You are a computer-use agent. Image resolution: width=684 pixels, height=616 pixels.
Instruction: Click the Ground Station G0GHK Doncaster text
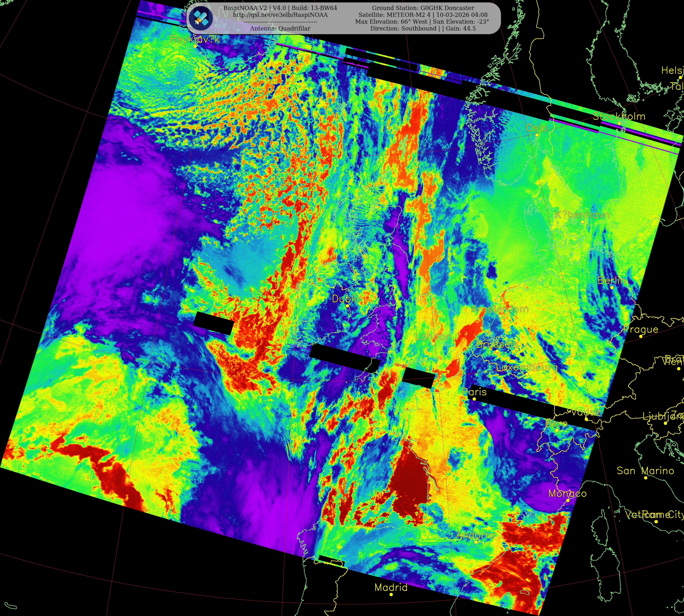coord(423,8)
